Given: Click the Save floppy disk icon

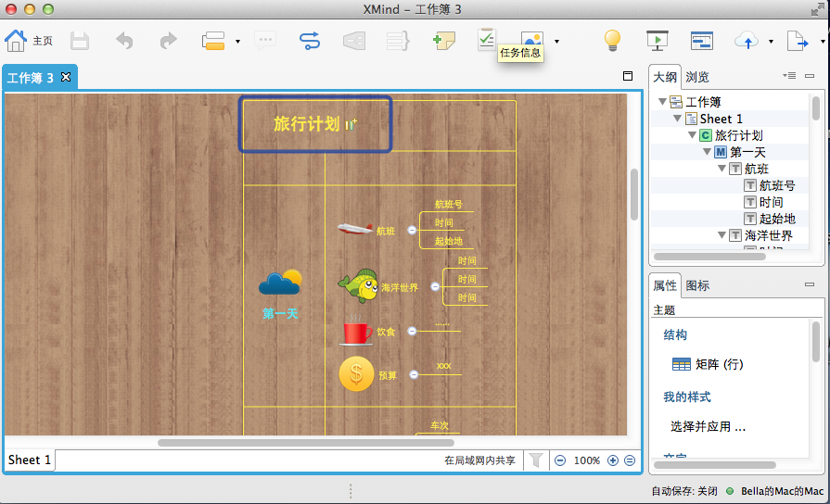Looking at the screenshot, I should [x=80, y=41].
